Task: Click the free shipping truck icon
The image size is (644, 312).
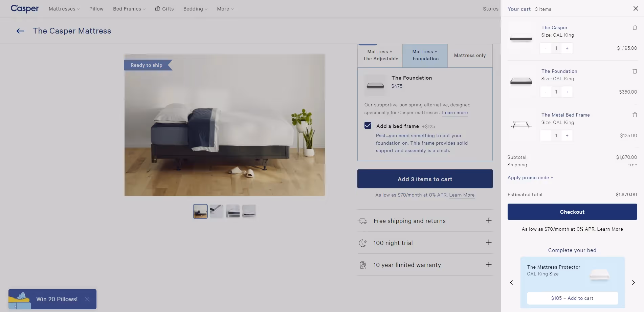Action: tap(362, 221)
